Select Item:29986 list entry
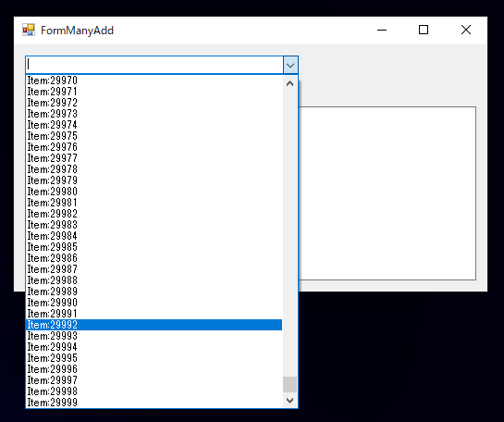The width and height of the screenshot is (504, 422). coord(154,258)
